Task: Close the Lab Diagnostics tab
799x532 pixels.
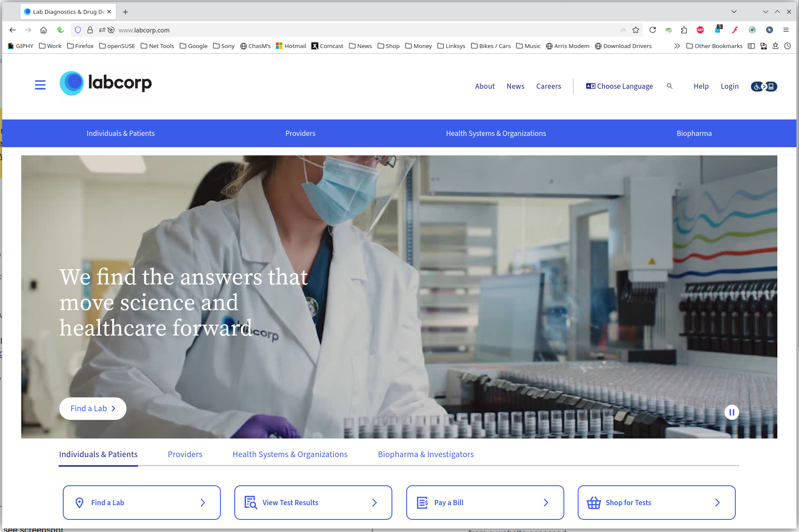Action: [109, 12]
